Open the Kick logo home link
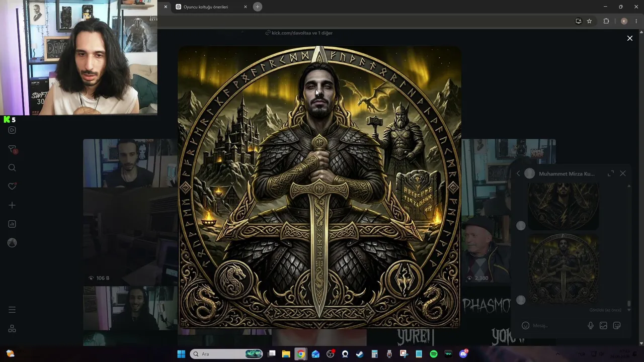The image size is (644, 362). pos(7,120)
